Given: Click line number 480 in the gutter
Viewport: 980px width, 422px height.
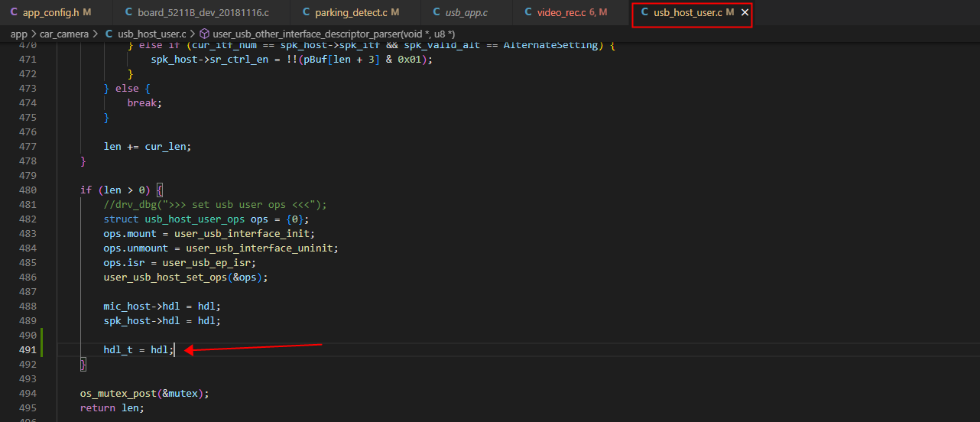Looking at the screenshot, I should [27, 190].
